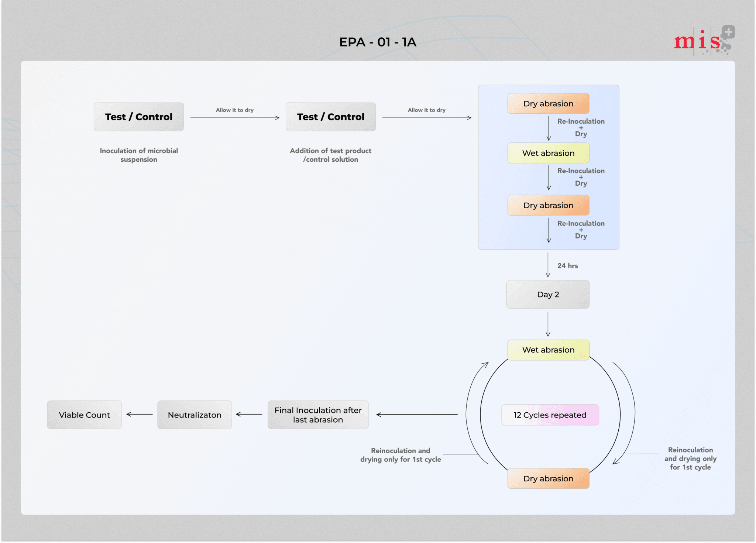The height and width of the screenshot is (543, 756).
Task: Click the EPA - 01 - 1A title
Action: pyautogui.click(x=378, y=42)
